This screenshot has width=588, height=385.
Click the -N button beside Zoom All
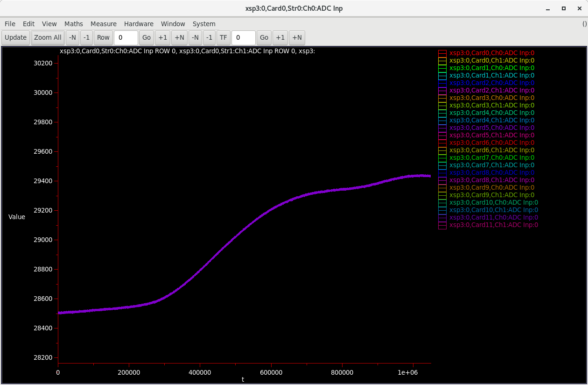[72, 38]
